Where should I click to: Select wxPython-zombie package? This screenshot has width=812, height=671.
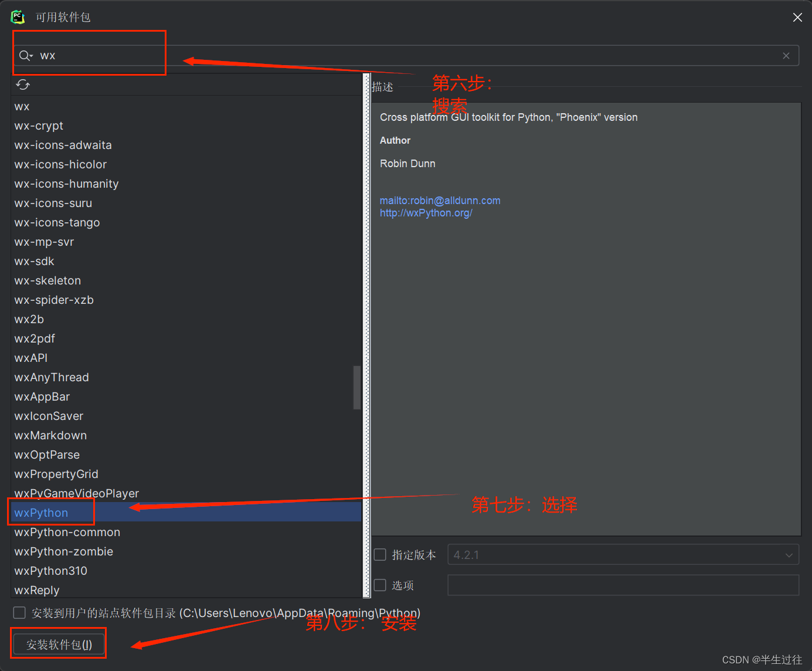tap(186, 552)
